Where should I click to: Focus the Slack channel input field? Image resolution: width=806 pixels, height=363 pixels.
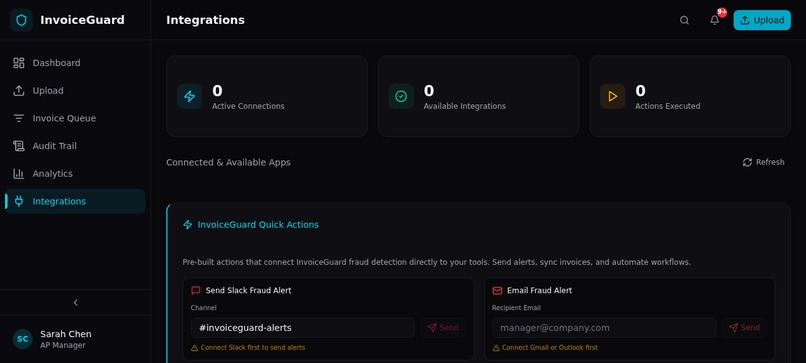click(303, 328)
